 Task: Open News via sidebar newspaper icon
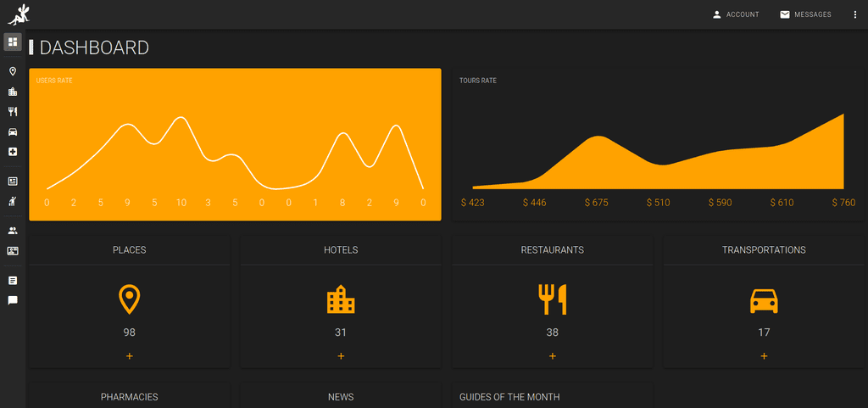[13, 181]
